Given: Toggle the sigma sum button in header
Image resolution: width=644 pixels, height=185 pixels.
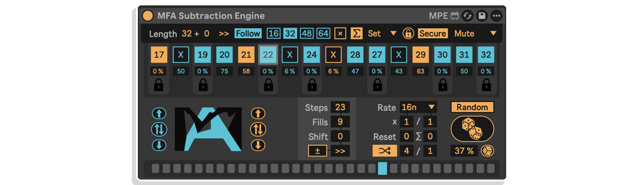Looking at the screenshot, I should [357, 34].
